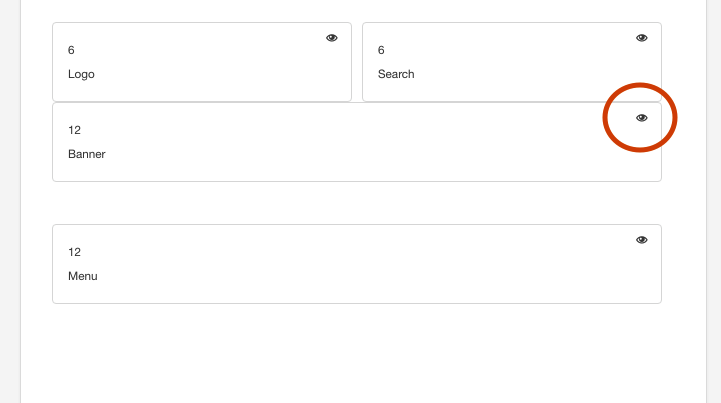Click the width number 12 in Menu block
Image resolution: width=721 pixels, height=403 pixels.
[74, 252]
